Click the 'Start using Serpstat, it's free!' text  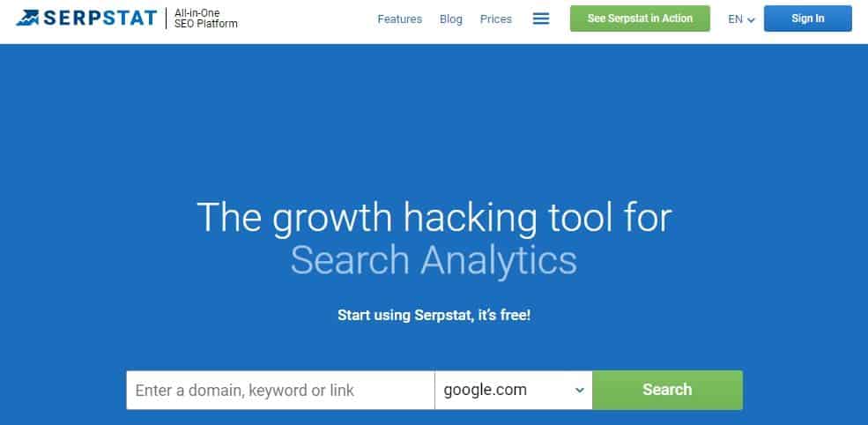point(434,315)
